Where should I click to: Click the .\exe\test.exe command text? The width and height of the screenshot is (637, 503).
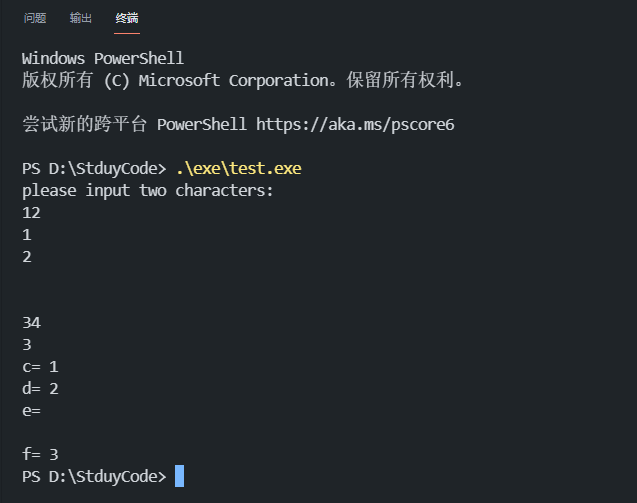click(x=239, y=168)
